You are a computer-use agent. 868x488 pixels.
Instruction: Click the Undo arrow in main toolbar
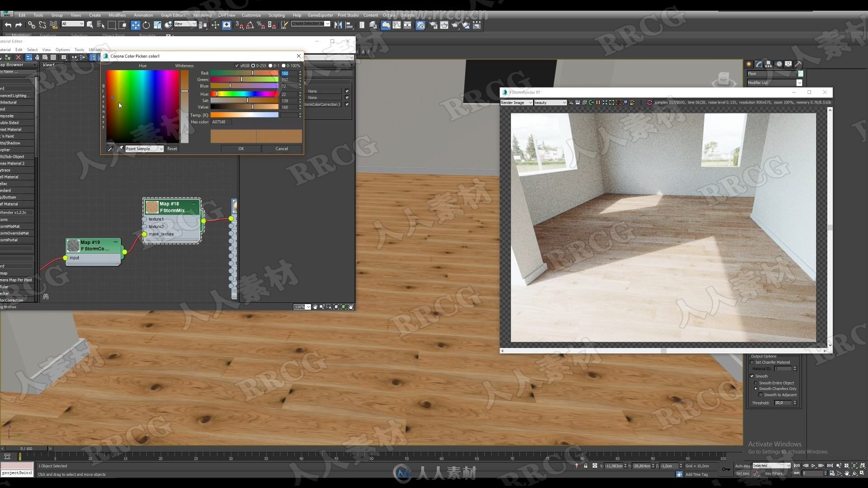(x=8, y=25)
